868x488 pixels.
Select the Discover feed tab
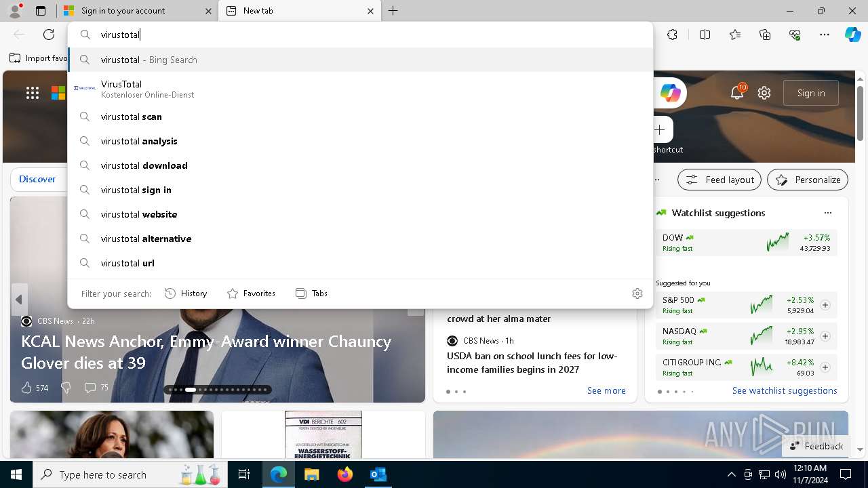(37, 179)
